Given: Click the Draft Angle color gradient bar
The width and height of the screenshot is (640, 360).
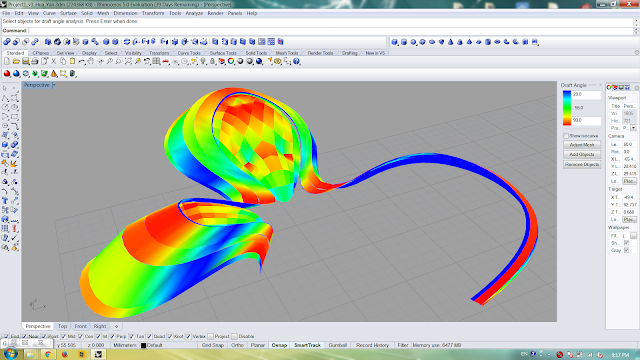Looking at the screenshot, I should pos(567,108).
